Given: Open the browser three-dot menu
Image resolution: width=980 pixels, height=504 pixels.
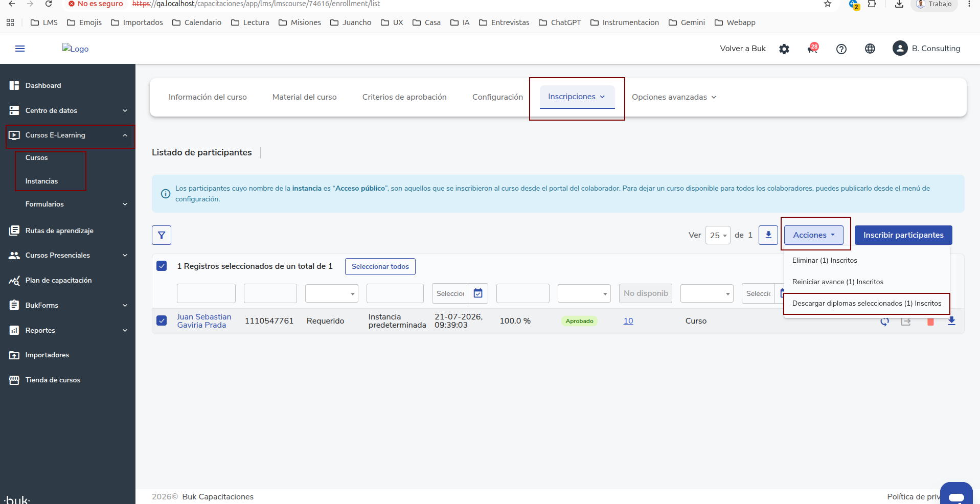Looking at the screenshot, I should 969,4.
